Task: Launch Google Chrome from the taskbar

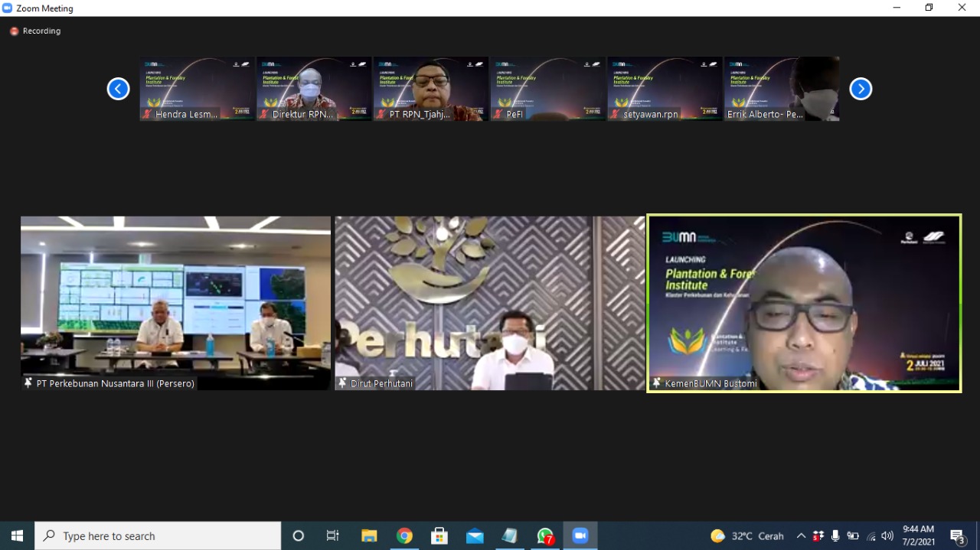Action: click(404, 535)
